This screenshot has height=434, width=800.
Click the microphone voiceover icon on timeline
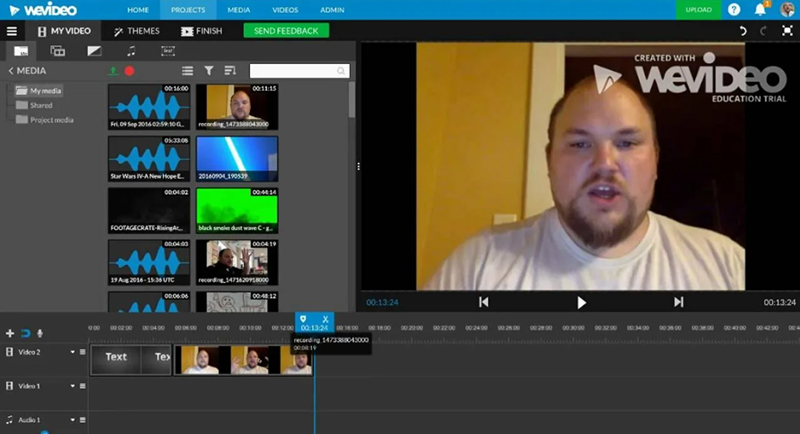coord(39,333)
